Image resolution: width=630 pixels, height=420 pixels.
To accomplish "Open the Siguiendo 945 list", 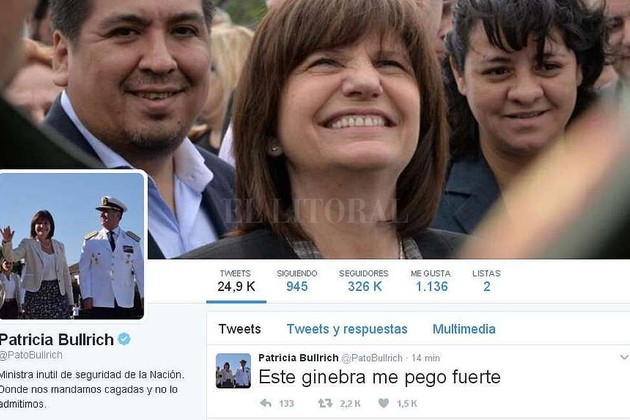I will tap(297, 281).
